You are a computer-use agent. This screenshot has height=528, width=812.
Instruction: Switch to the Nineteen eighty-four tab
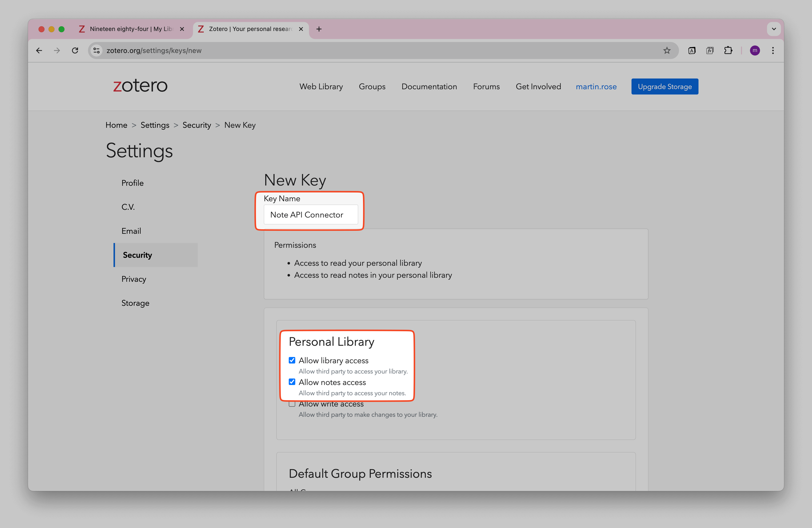point(131,29)
